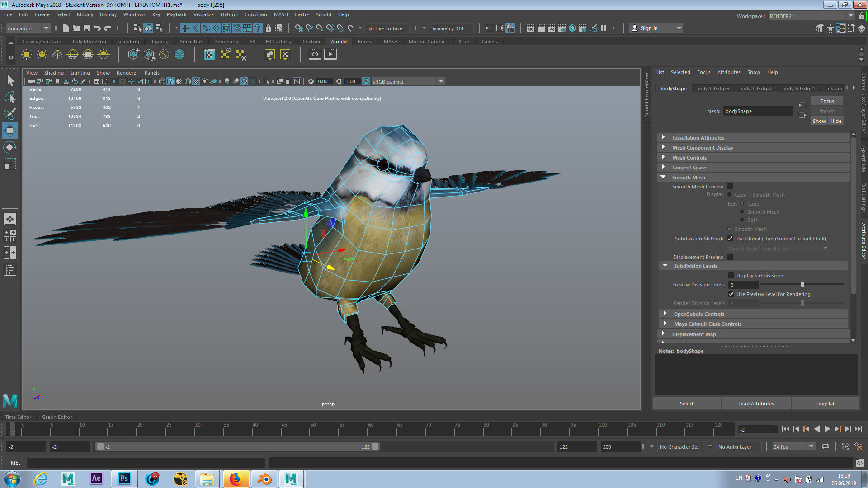Uncheck Use Global OpenSubdiv Catmull-Clark
The image size is (868, 488).
click(x=730, y=239)
